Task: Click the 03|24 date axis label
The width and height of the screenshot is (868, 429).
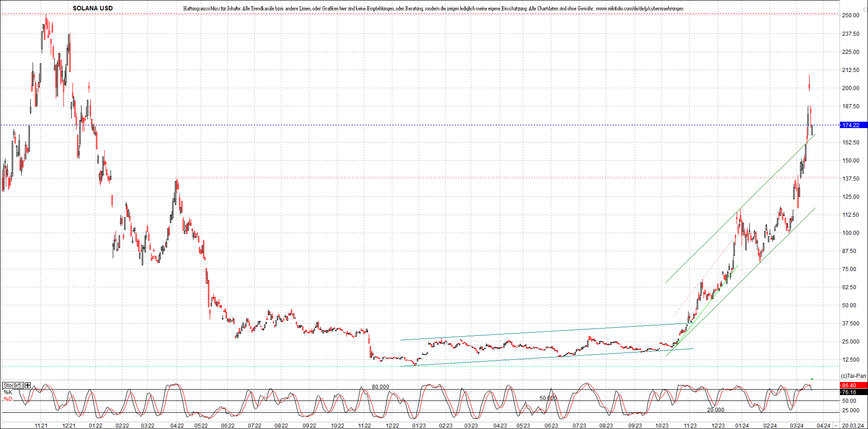Action: click(x=797, y=426)
